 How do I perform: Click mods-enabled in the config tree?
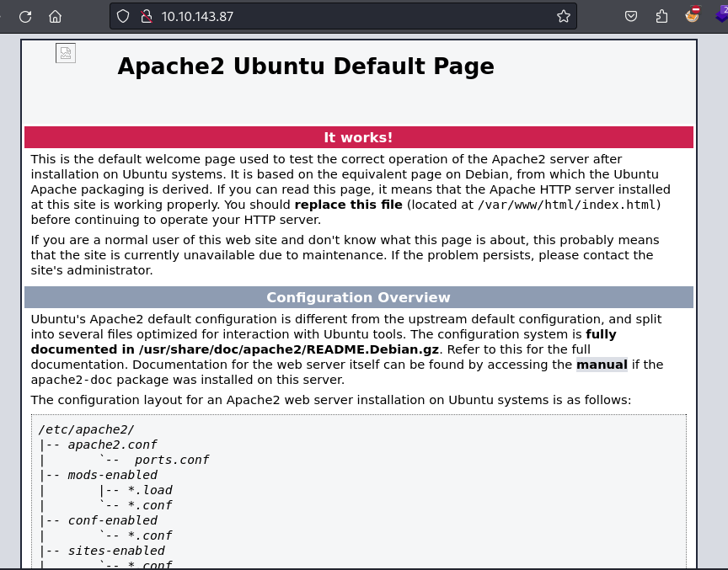pos(112,475)
